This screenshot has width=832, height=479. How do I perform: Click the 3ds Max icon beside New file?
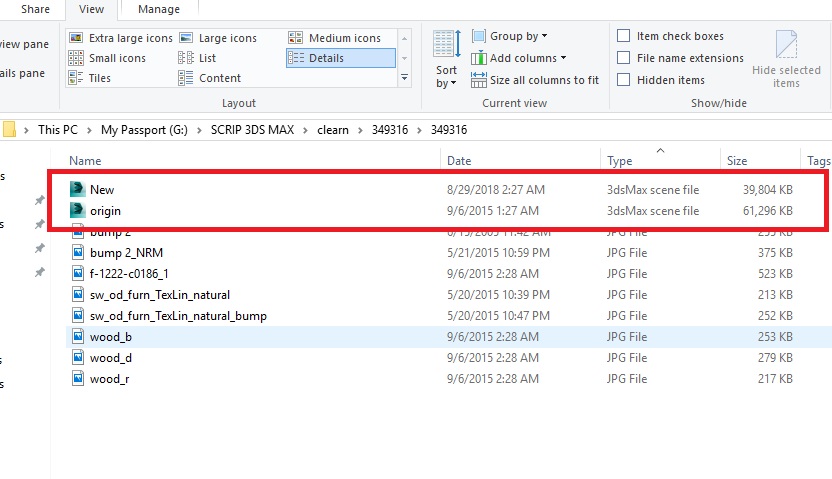click(78, 189)
